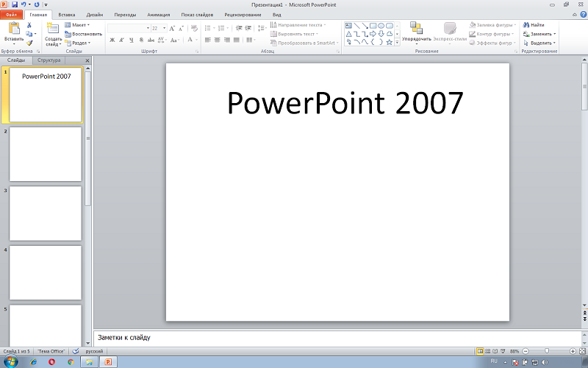The height and width of the screenshot is (368, 588).
Task: Toggle bold formatting (Ж)
Action: click(112, 40)
